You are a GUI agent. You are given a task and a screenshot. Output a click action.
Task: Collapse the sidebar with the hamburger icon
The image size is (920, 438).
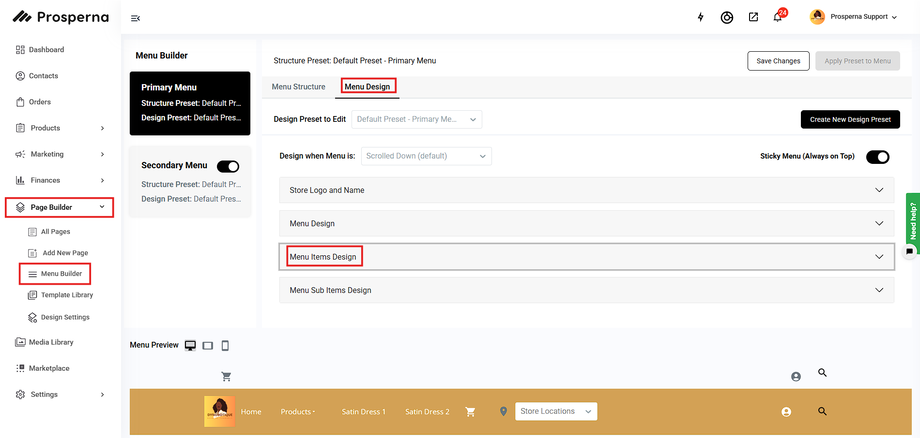pos(136,17)
